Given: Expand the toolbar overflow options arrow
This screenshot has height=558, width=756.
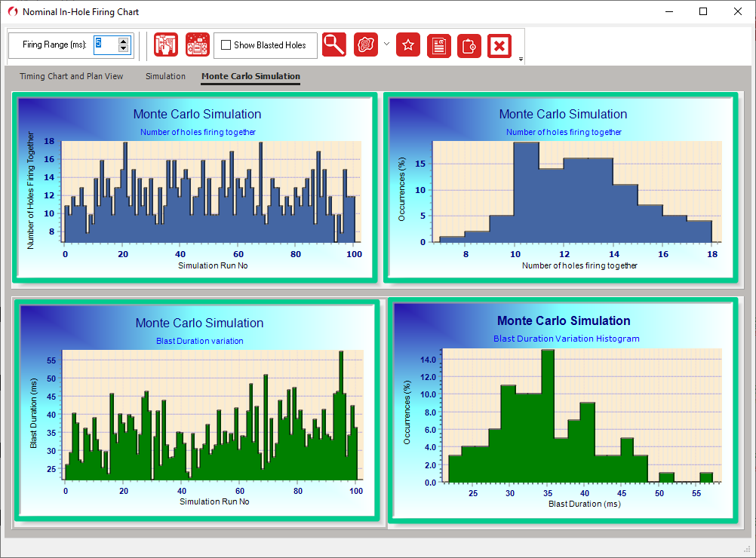Looking at the screenshot, I should [x=521, y=60].
